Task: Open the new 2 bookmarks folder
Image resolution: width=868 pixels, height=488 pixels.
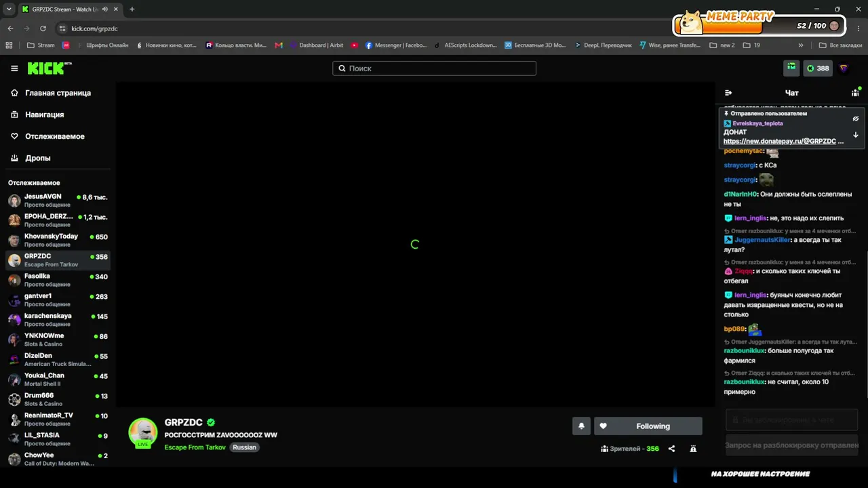Action: (722, 45)
